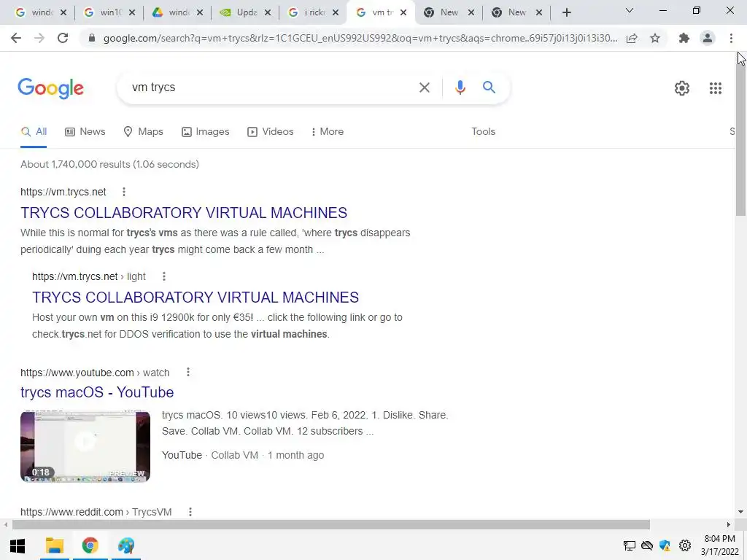Close the vm trycs active tab
Screen dimensions: 747x560
pos(403,13)
